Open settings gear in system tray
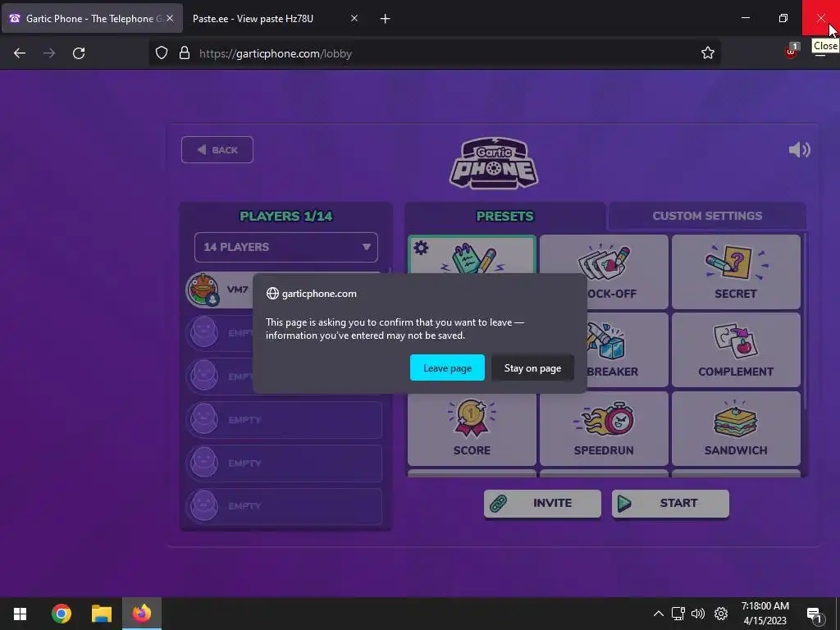 [721, 614]
